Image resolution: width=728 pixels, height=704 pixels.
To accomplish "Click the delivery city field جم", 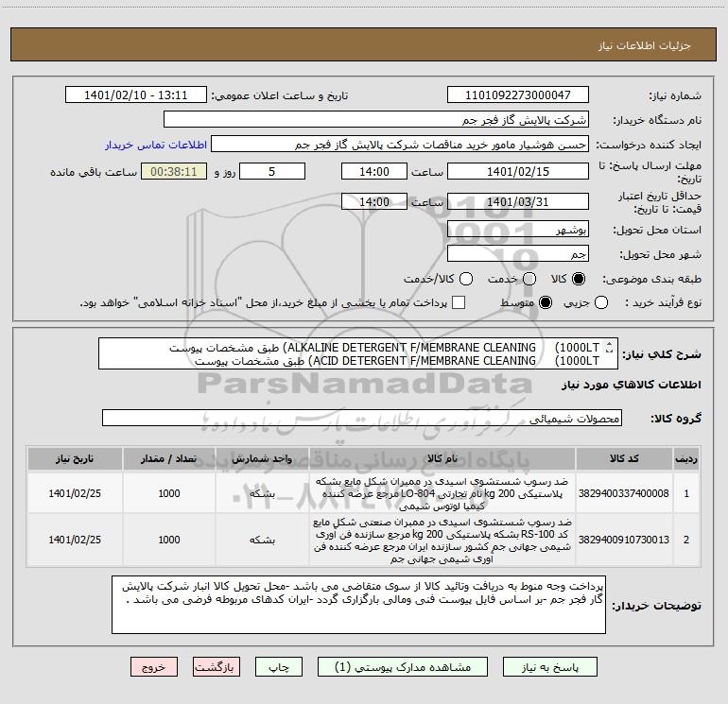I will click(518, 253).
